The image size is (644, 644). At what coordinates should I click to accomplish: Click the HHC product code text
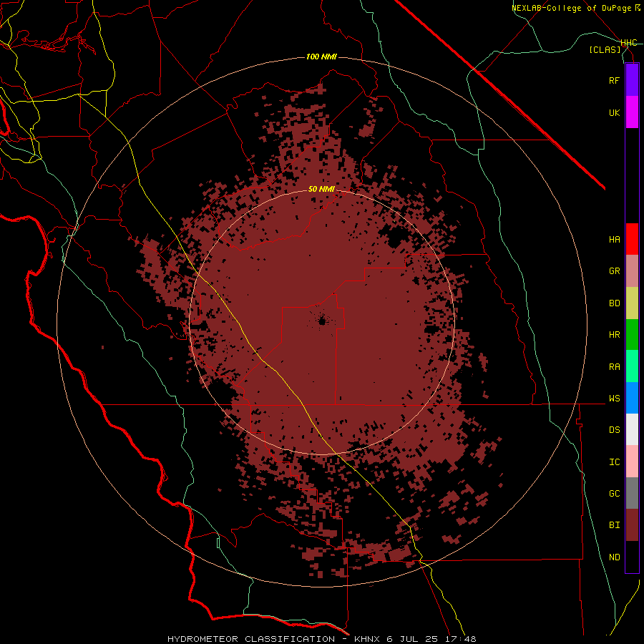point(629,43)
